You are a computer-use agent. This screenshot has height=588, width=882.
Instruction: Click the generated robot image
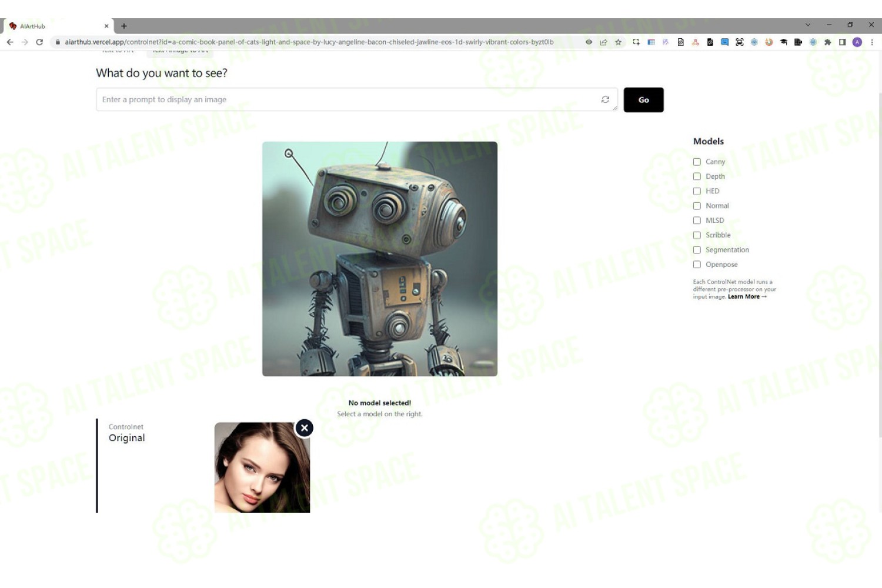click(380, 259)
